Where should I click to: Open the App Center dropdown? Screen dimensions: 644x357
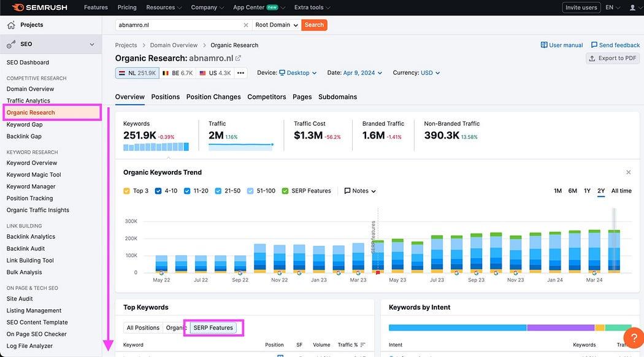pyautogui.click(x=259, y=7)
